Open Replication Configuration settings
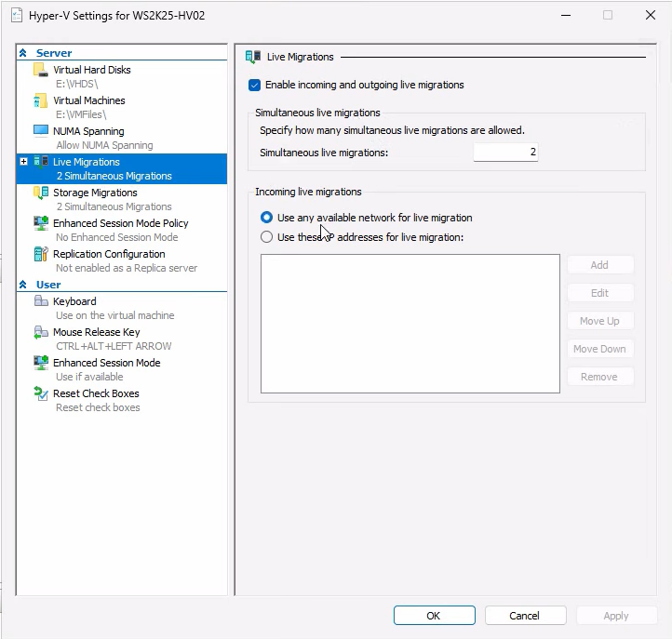This screenshot has height=639, width=672. [x=109, y=254]
